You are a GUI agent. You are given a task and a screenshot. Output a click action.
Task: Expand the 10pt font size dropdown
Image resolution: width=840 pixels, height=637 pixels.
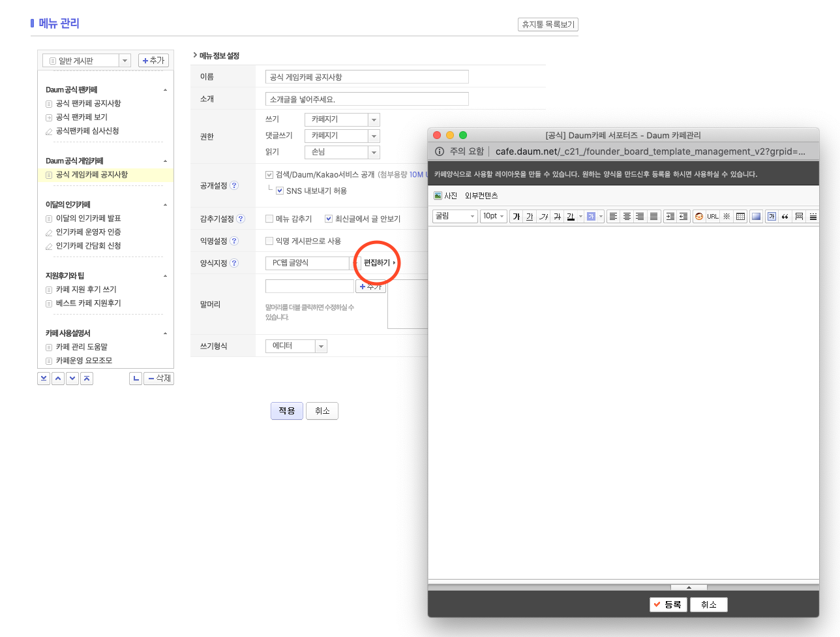point(493,217)
